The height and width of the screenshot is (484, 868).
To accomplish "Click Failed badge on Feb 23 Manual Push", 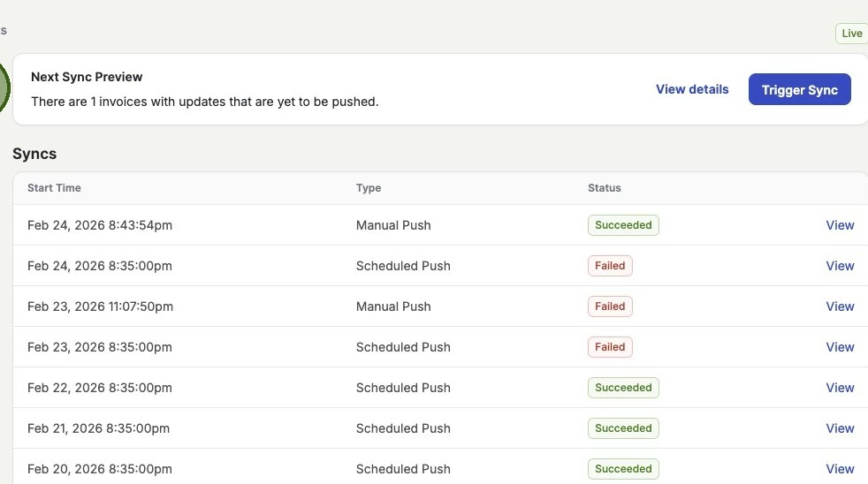I will pyautogui.click(x=610, y=306).
